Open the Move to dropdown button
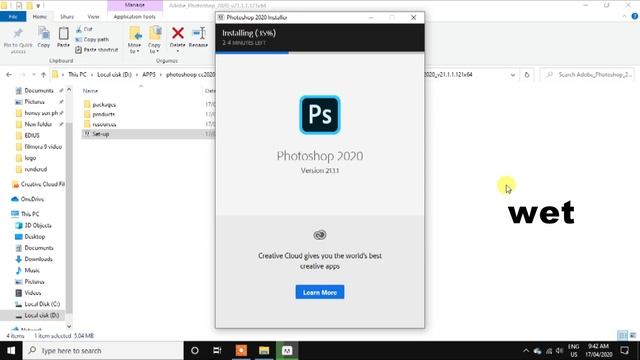This screenshot has height=360, width=640. [x=134, y=40]
